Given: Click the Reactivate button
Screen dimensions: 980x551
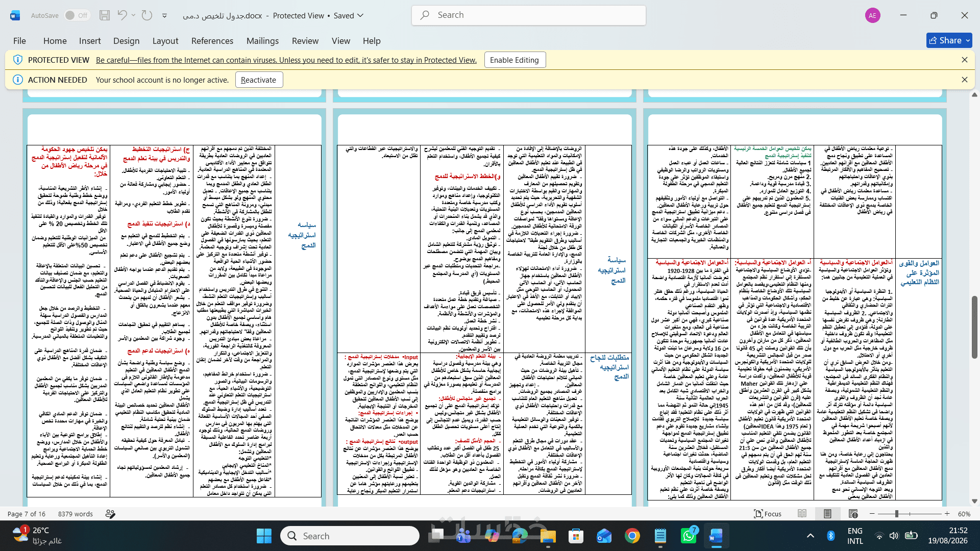Looking at the screenshot, I should (259, 80).
